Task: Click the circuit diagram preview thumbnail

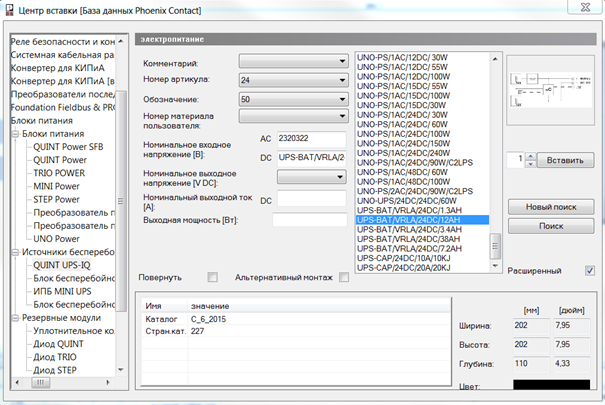Action: (x=551, y=91)
